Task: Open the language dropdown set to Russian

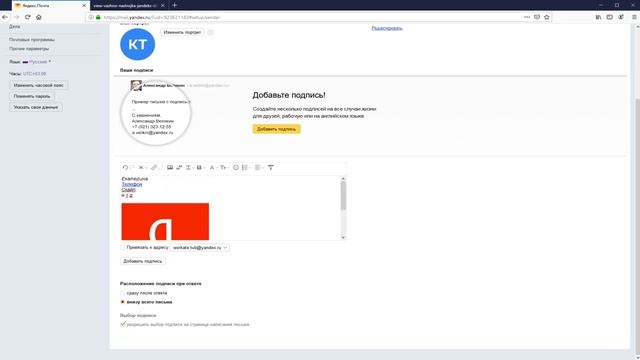Action: tap(37, 62)
